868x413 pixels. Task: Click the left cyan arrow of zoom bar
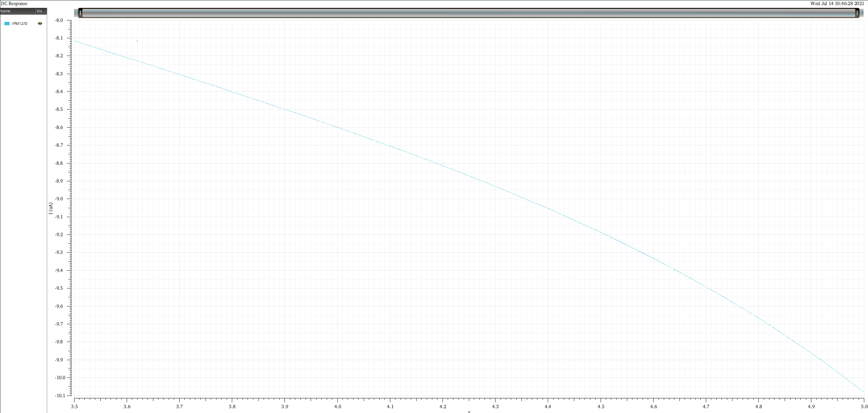tap(76, 13)
